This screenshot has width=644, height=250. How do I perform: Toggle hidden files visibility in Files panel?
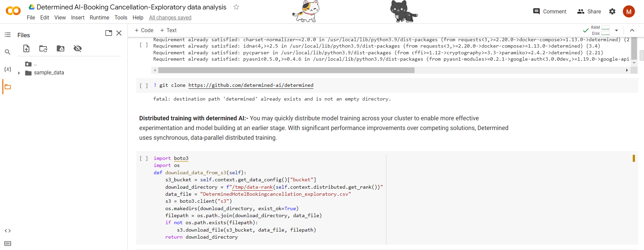pyautogui.click(x=77, y=49)
